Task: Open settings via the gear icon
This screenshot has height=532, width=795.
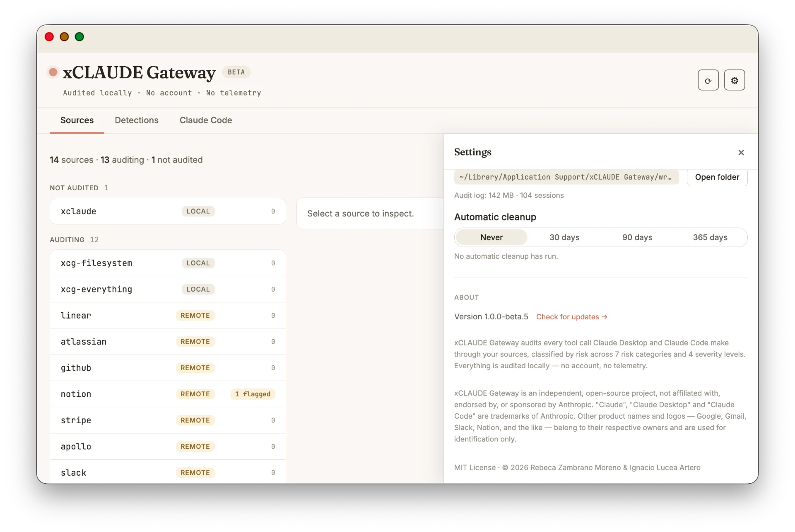Action: click(735, 80)
